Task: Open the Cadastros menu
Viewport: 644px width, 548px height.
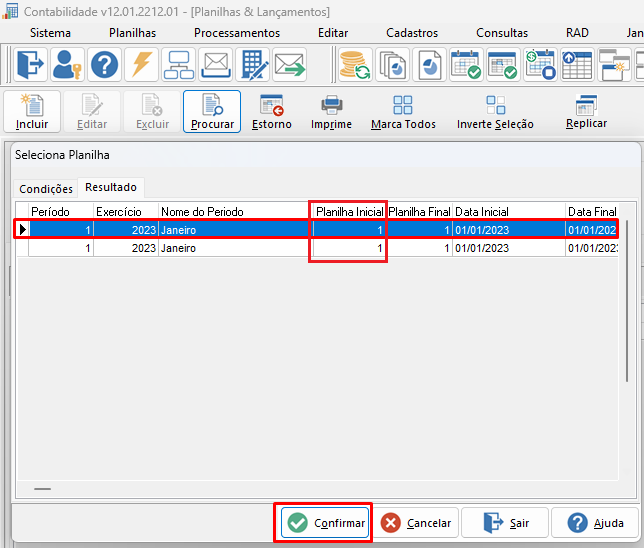Action: point(412,33)
